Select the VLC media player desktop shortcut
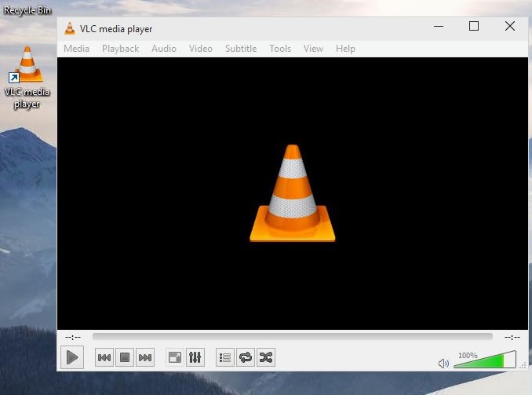 tap(27, 77)
